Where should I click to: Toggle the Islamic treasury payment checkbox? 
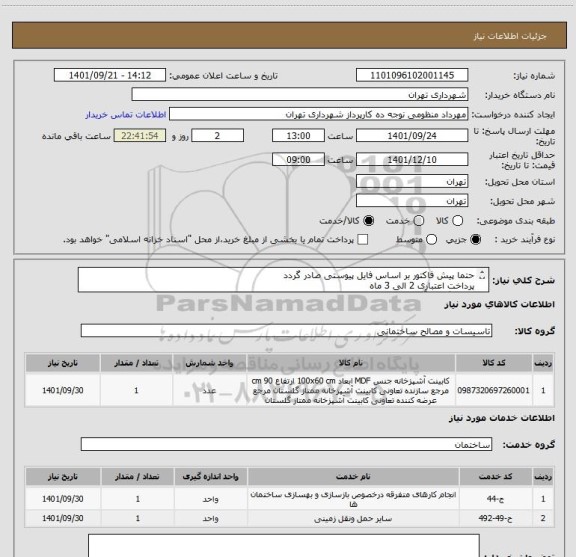(363, 240)
